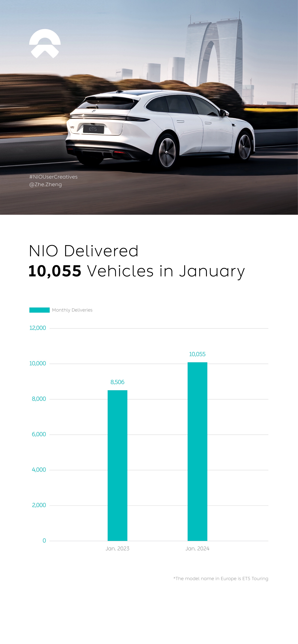298x644 pixels.
Task: Click the Jan. 2024 axis label
Action: point(197,548)
